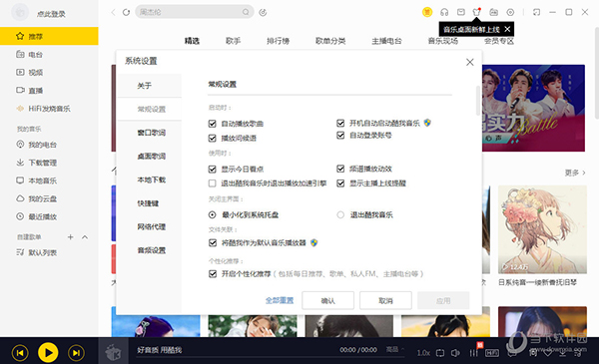The image size is (599, 364).
Task: Open the equalizer sound effects icon
Action: click(473, 353)
